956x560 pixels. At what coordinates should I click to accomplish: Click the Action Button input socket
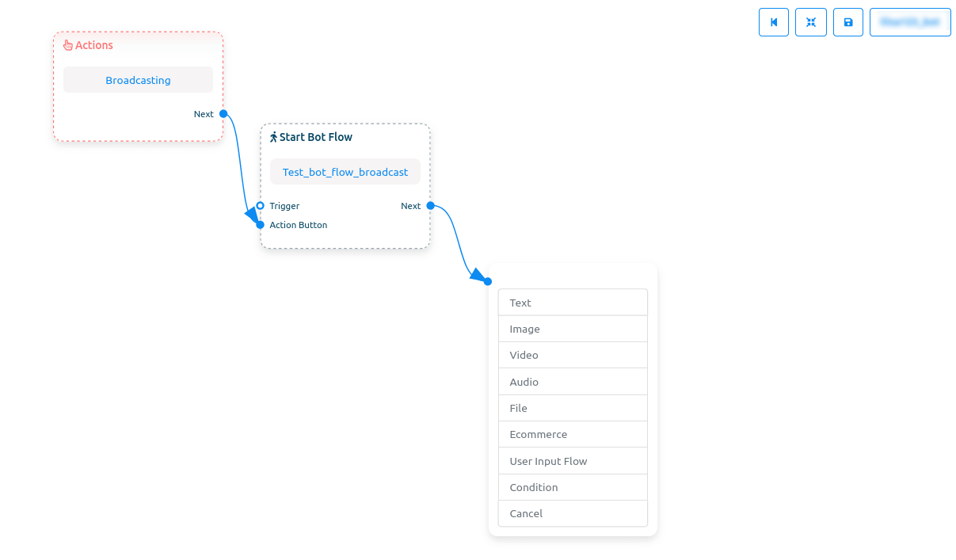260,225
